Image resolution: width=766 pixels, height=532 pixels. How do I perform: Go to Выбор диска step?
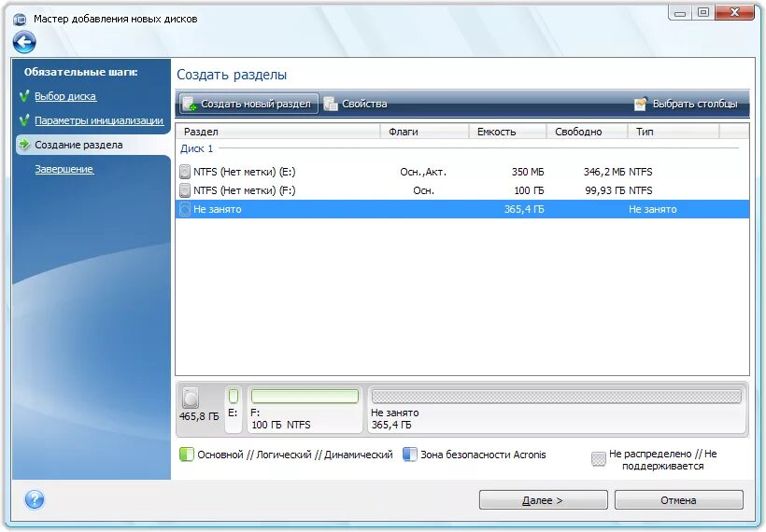(65, 96)
